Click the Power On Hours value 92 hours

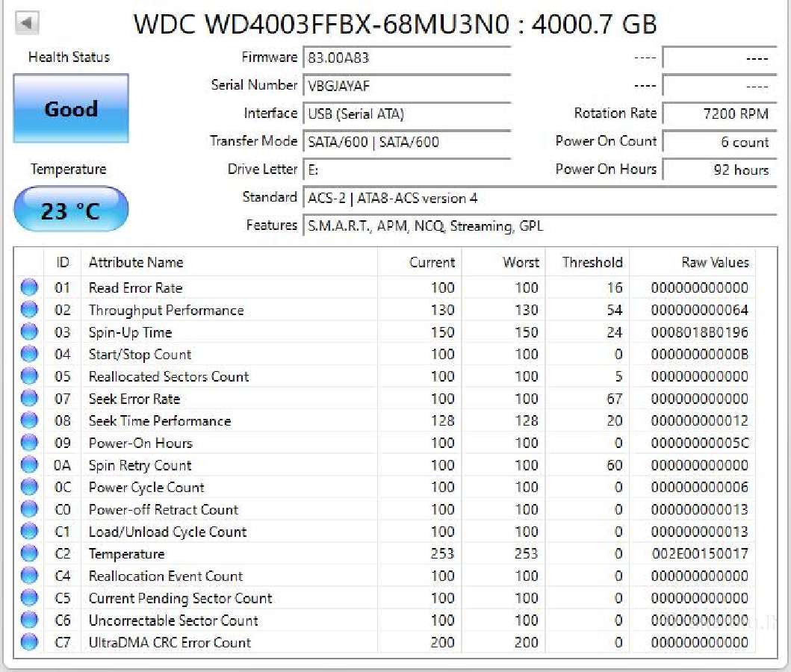pyautogui.click(x=719, y=170)
